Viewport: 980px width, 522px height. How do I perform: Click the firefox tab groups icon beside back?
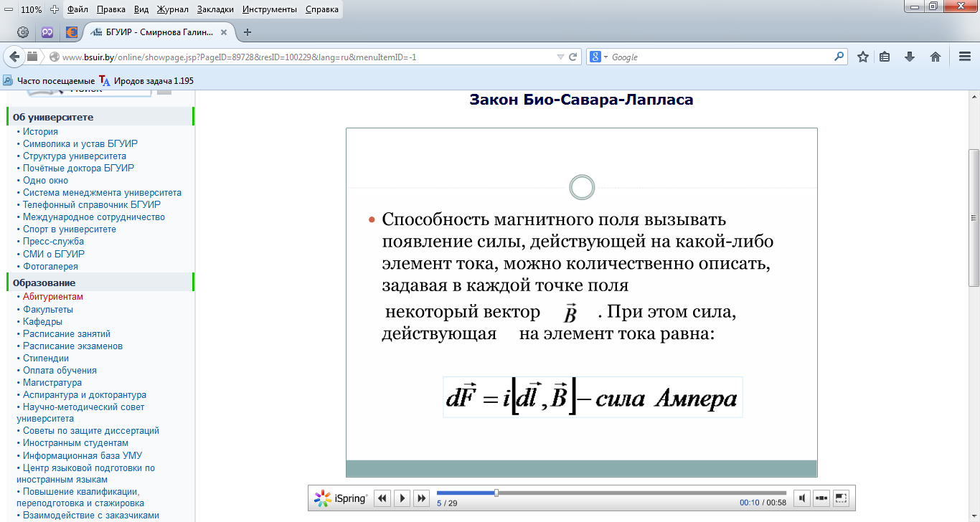(x=32, y=57)
